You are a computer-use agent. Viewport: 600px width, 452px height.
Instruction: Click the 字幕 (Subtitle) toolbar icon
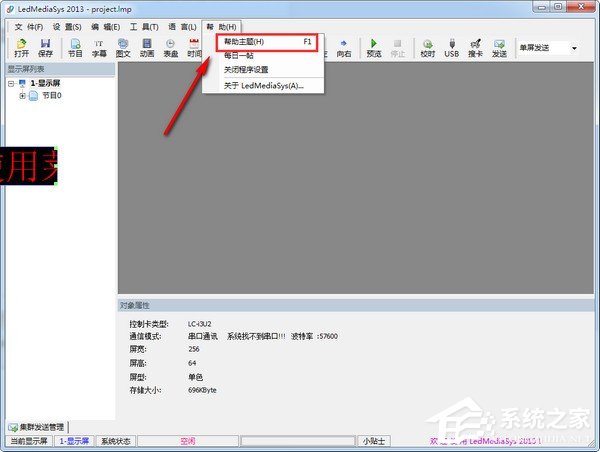click(99, 48)
